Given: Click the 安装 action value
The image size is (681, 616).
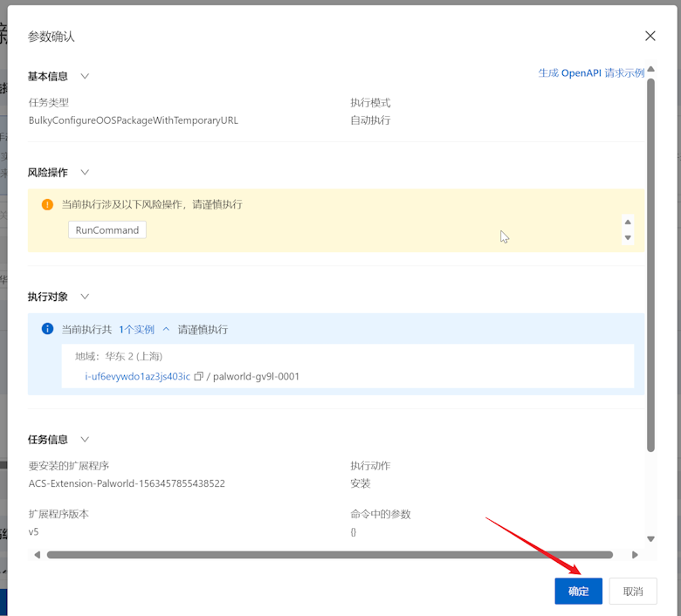Looking at the screenshot, I should click(x=361, y=483).
